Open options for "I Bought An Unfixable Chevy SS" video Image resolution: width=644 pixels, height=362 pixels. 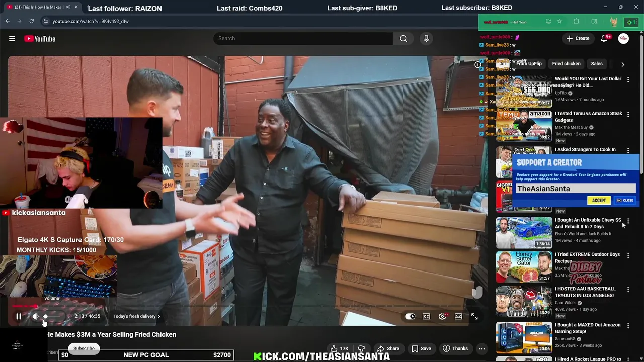(628, 221)
